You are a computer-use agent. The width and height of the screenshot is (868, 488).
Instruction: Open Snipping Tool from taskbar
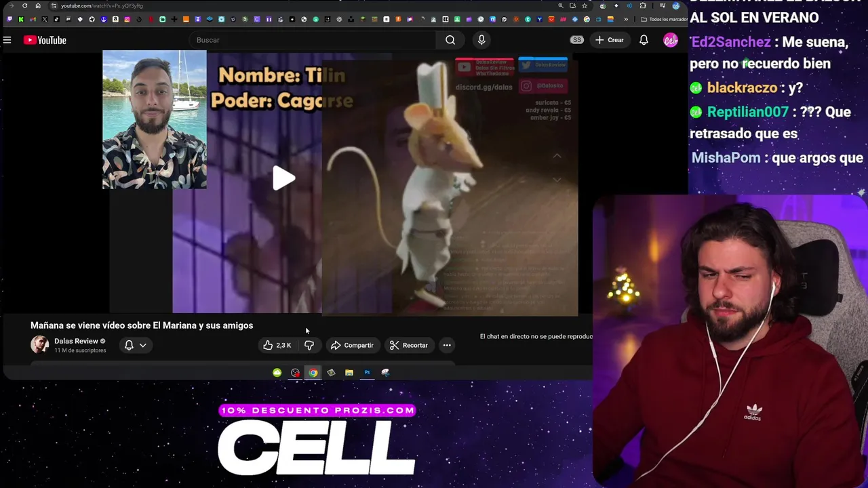(x=385, y=372)
